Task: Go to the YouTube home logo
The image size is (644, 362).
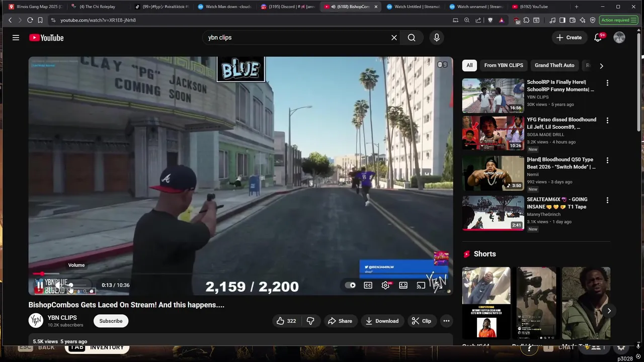Action: coord(46,38)
